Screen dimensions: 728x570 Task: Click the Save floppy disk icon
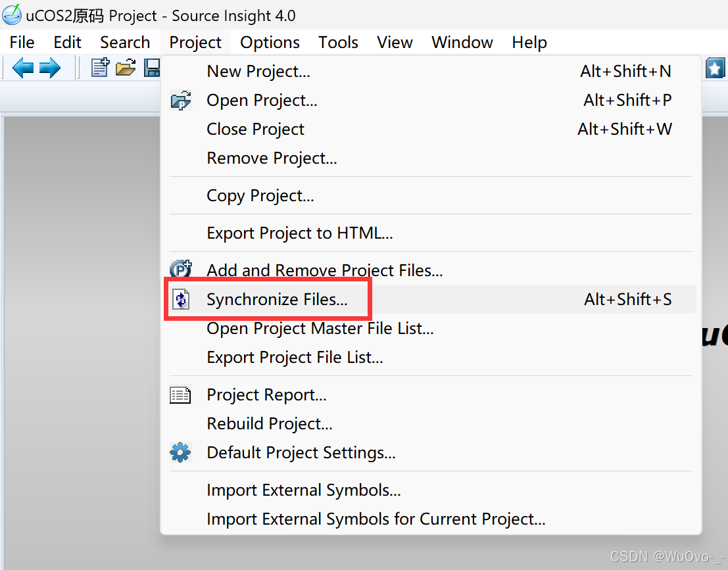click(153, 68)
